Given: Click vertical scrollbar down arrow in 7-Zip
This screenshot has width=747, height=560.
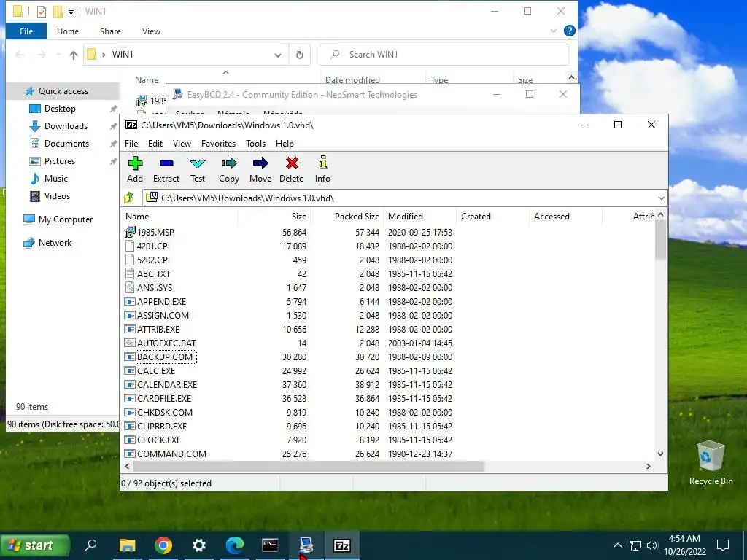Looking at the screenshot, I should coord(660,454).
